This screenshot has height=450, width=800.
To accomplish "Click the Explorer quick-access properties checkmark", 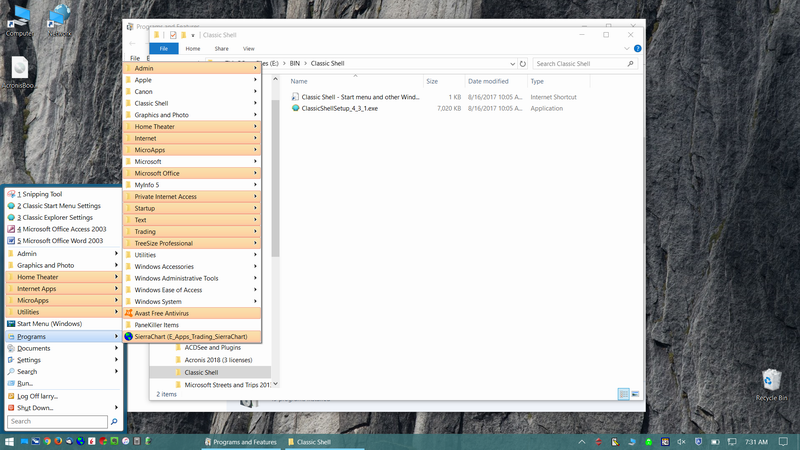I will 173,35.
